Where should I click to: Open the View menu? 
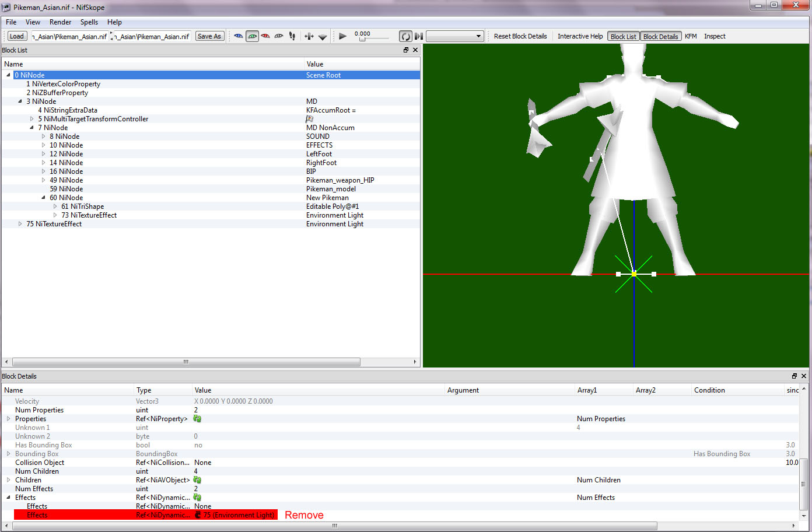click(x=33, y=22)
